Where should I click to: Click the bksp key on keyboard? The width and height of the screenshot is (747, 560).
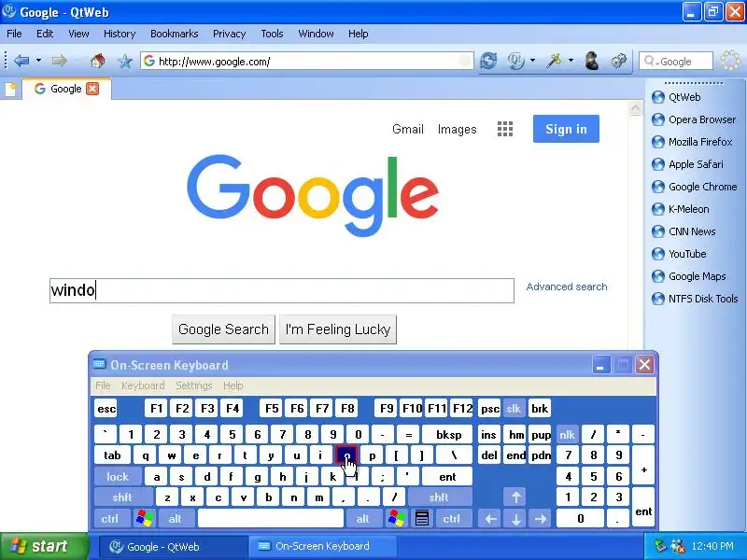click(x=448, y=434)
